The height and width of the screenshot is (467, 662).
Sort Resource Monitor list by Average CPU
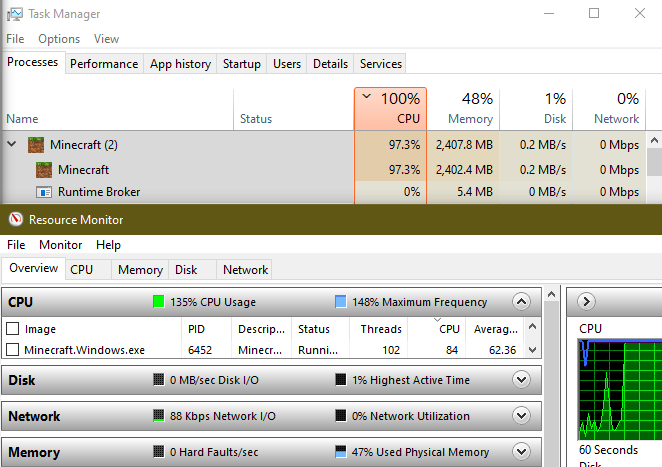coord(494,329)
